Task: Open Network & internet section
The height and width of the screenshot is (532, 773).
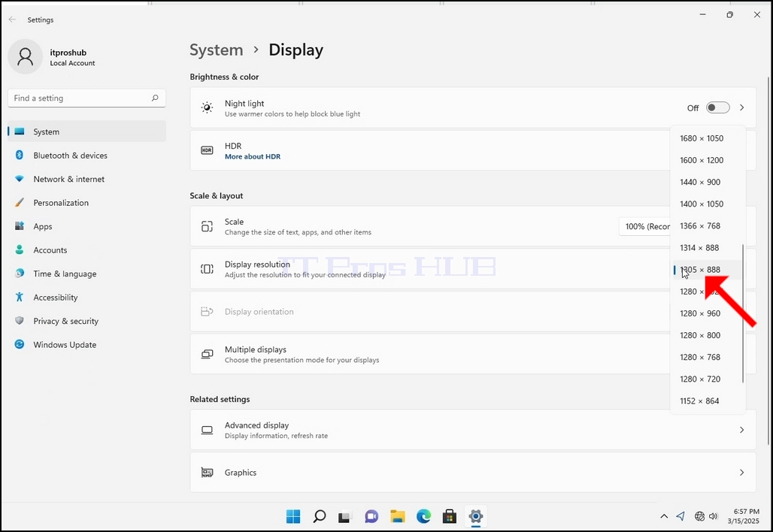Action: pos(86,179)
